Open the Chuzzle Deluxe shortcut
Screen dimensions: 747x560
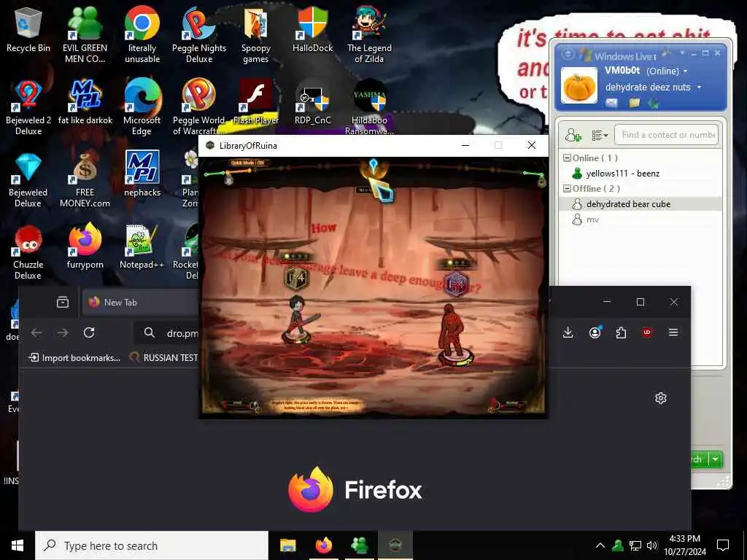click(28, 252)
